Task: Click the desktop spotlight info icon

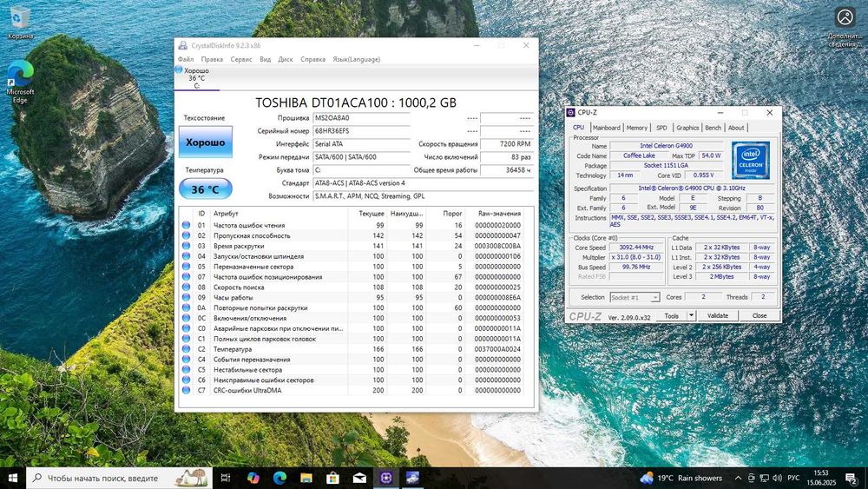Action: coord(845,17)
